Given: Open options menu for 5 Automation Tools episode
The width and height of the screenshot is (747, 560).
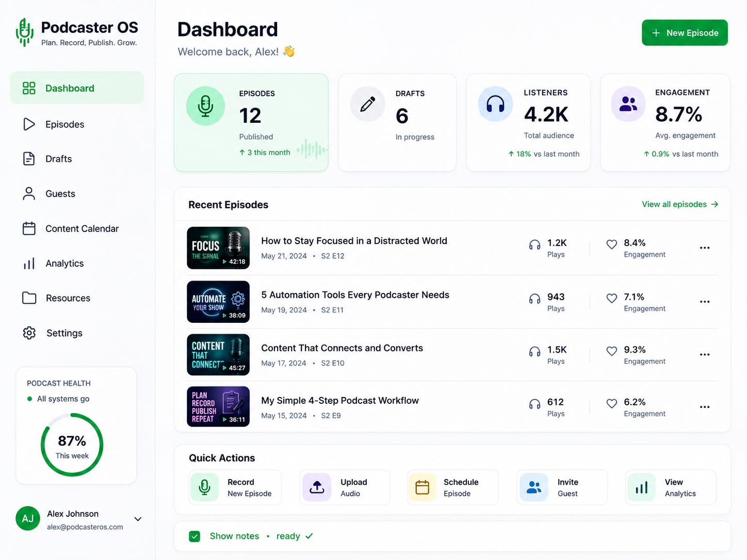Looking at the screenshot, I should pos(705,302).
